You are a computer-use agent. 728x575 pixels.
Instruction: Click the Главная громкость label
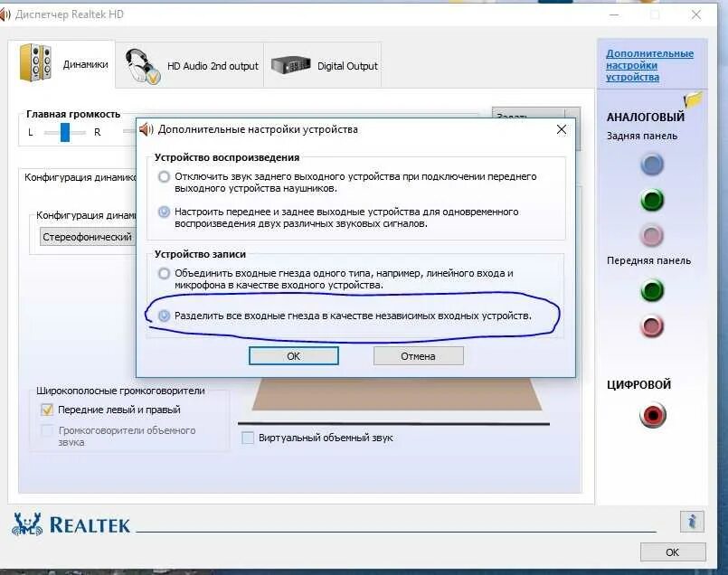(73, 114)
